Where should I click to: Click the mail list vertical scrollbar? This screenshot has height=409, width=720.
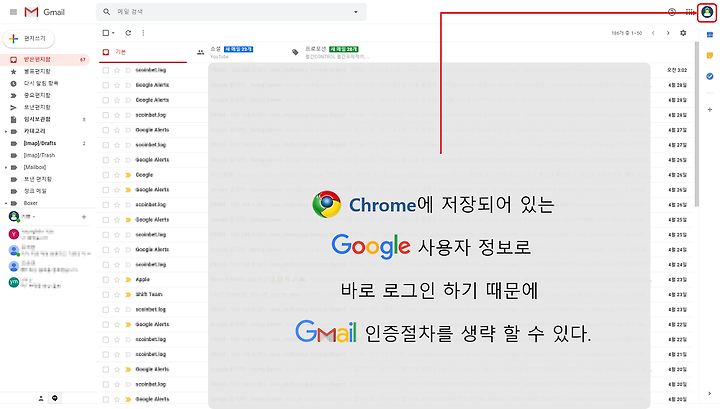click(697, 124)
